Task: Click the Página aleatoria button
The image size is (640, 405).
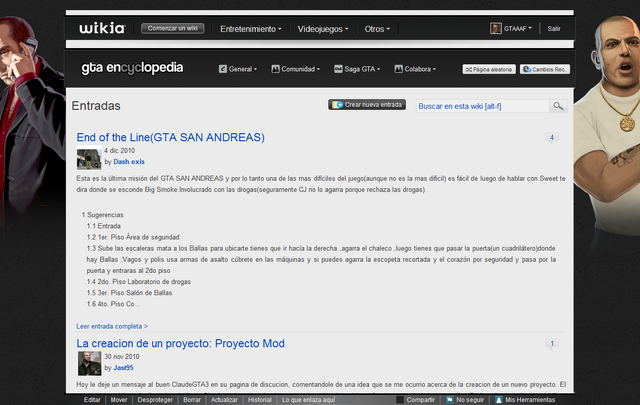Action: point(489,69)
